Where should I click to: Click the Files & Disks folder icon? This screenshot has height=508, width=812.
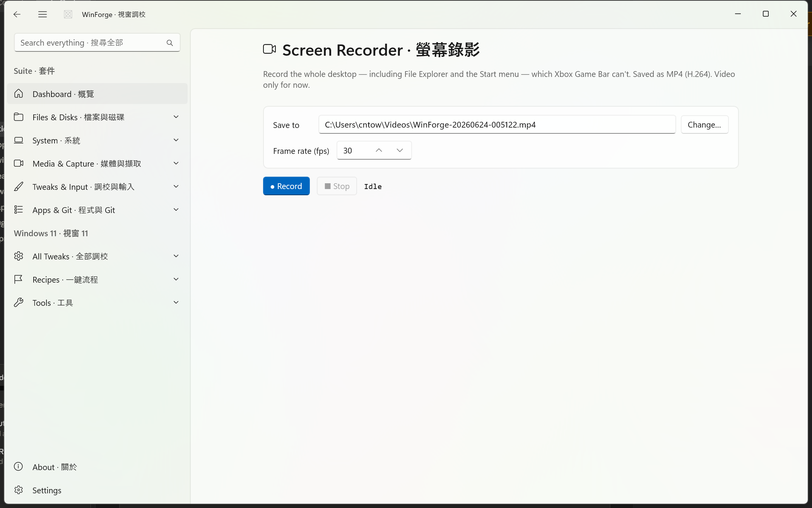(19, 117)
